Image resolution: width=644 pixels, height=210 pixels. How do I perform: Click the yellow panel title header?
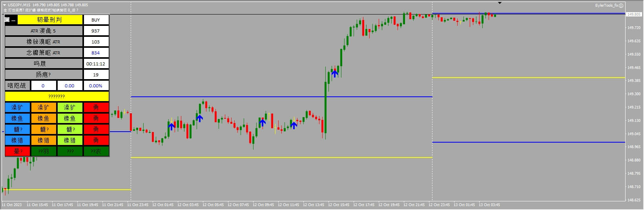tap(50, 20)
